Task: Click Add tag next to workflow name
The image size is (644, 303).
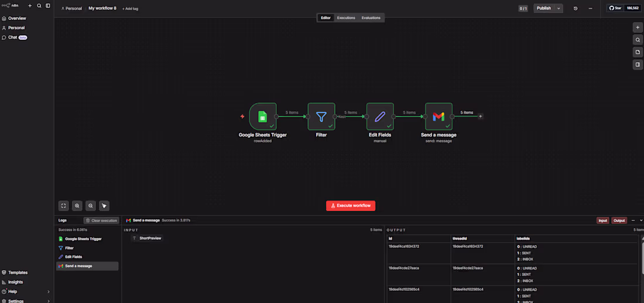Action: pyautogui.click(x=130, y=9)
